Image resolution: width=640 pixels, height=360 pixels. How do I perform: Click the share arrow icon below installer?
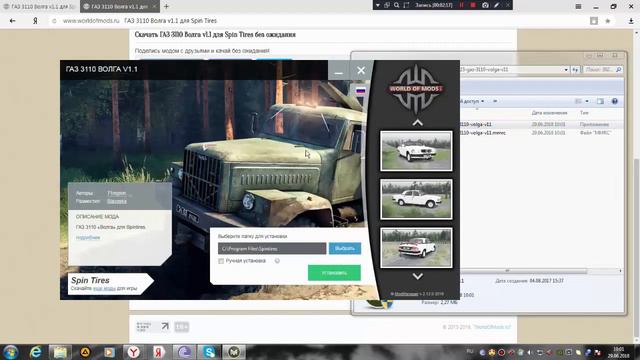[165, 327]
